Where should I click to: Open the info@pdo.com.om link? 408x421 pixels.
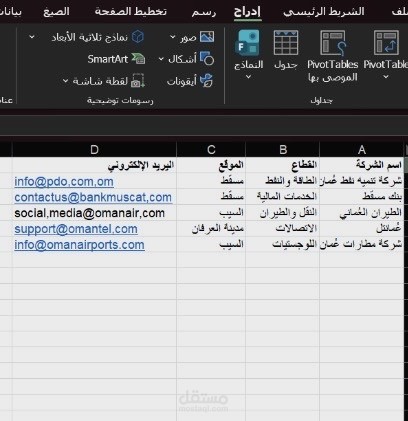[64, 182]
